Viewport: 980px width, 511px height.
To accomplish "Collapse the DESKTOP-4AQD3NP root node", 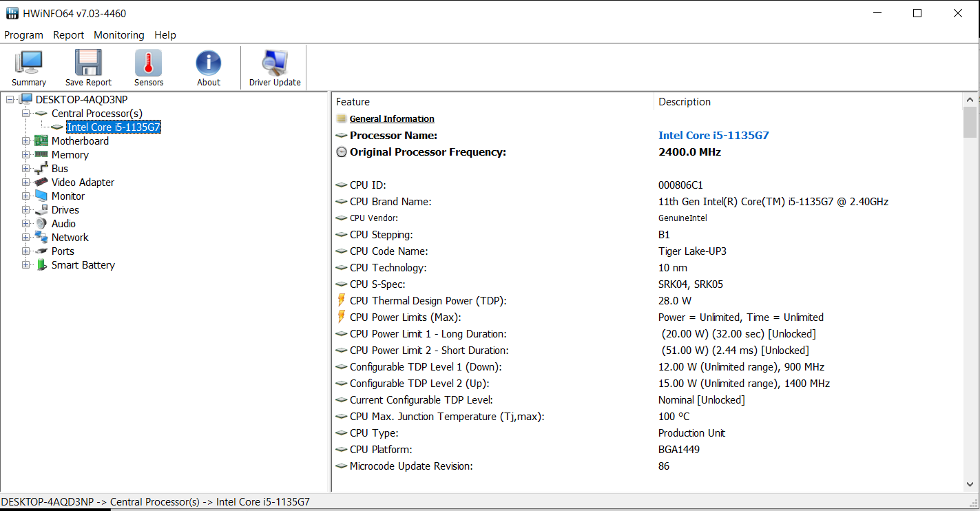I will click(10, 100).
